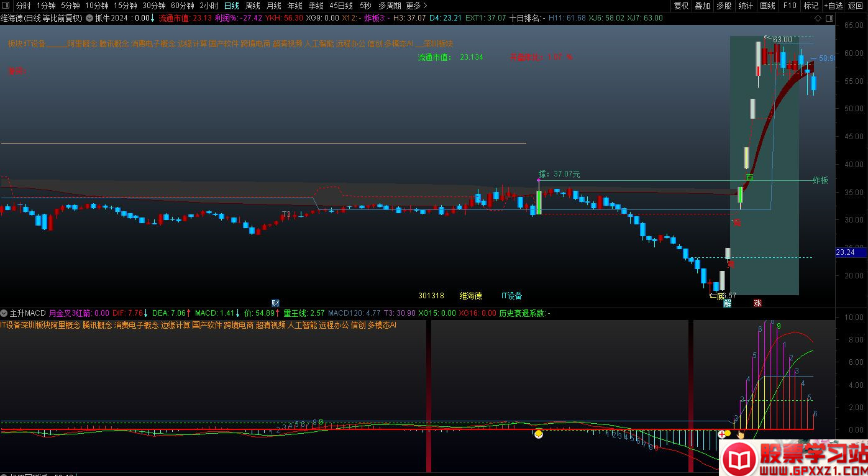Switch to 分时 intraday view

point(23,6)
